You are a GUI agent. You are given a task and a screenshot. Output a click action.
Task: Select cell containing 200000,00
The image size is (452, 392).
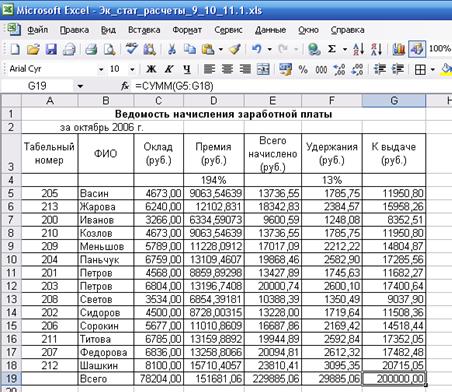[394, 379]
